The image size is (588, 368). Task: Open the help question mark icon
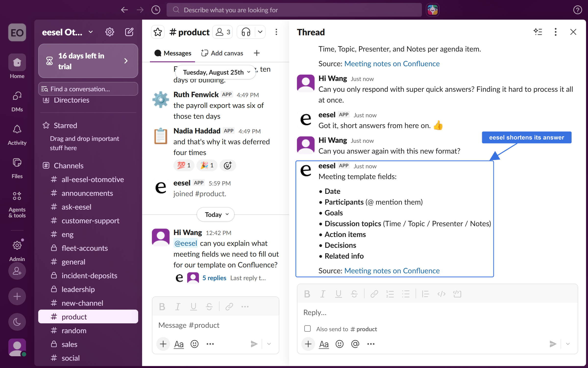click(x=577, y=10)
